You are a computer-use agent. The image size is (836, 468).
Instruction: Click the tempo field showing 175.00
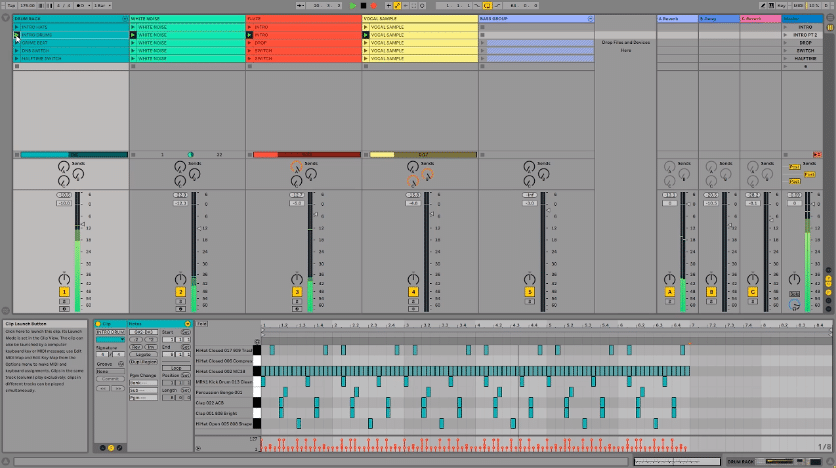27,5
